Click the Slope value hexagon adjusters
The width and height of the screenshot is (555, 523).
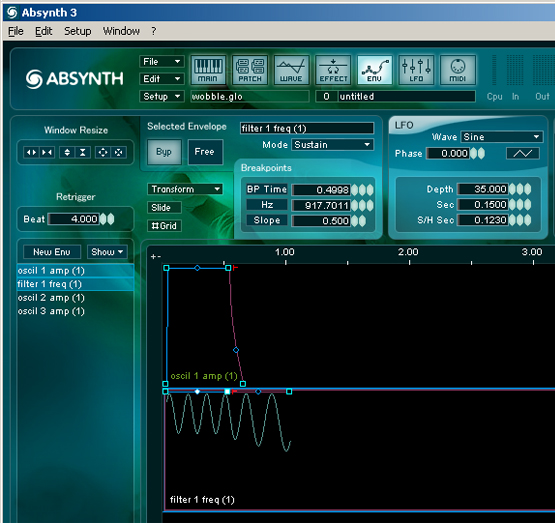coord(359,221)
